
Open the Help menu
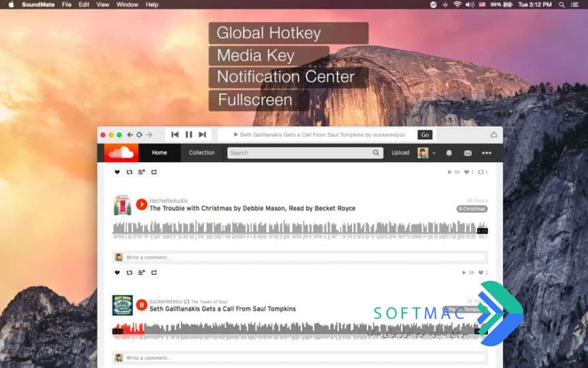tap(152, 5)
